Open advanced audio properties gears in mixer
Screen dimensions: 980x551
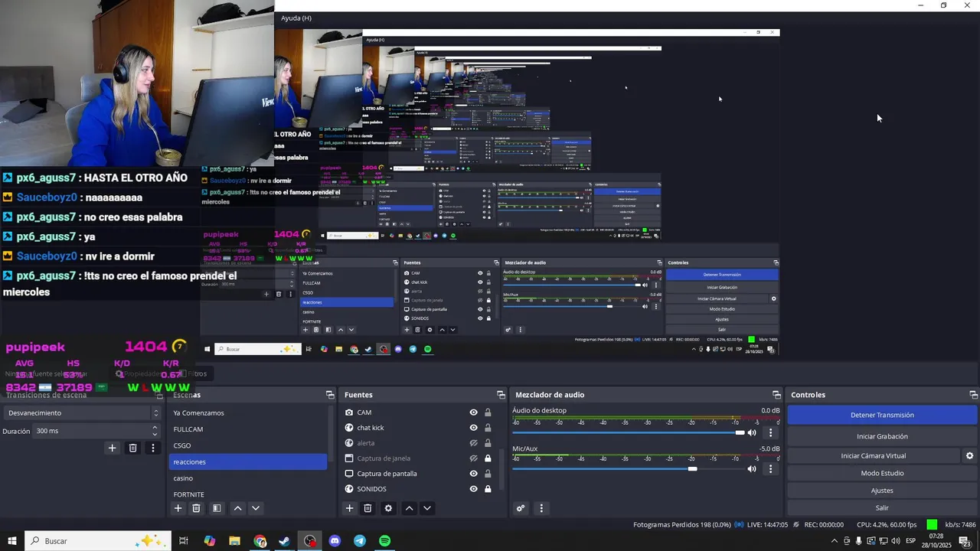tap(521, 508)
